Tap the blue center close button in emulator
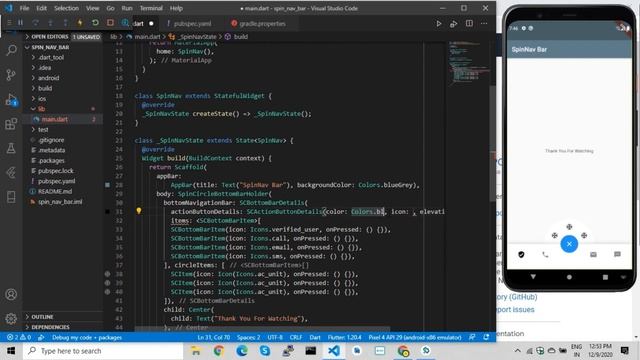The height and width of the screenshot is (360, 640). 569,244
